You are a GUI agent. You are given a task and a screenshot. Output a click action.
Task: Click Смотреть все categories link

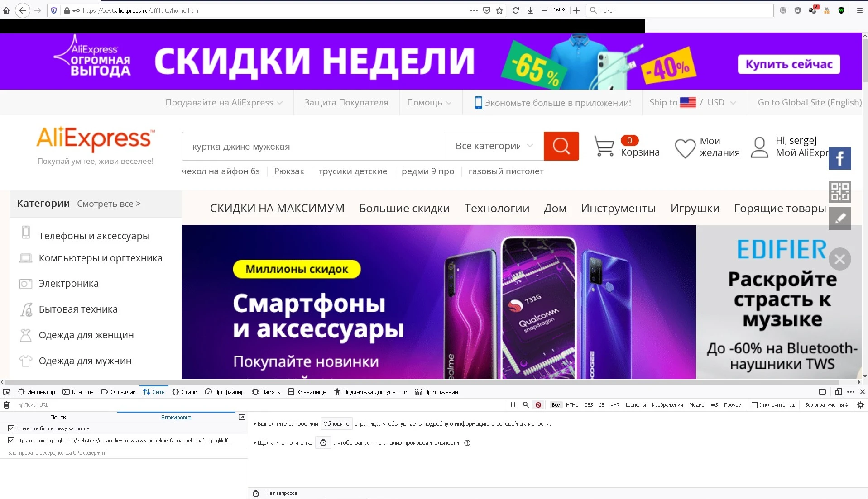[109, 204]
